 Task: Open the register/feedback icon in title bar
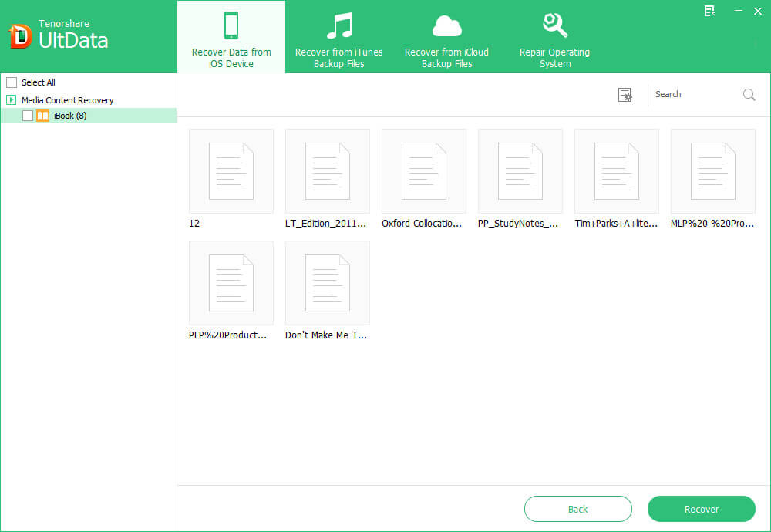(709, 11)
